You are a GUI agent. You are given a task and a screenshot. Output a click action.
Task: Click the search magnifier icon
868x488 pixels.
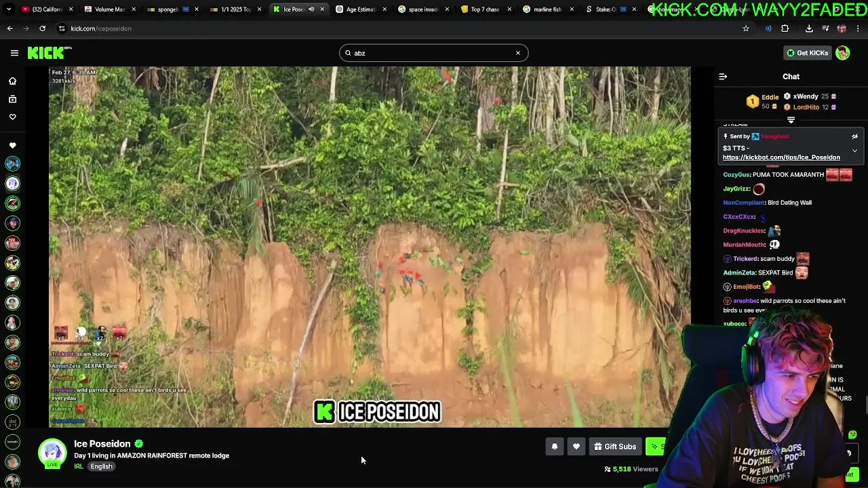click(349, 53)
